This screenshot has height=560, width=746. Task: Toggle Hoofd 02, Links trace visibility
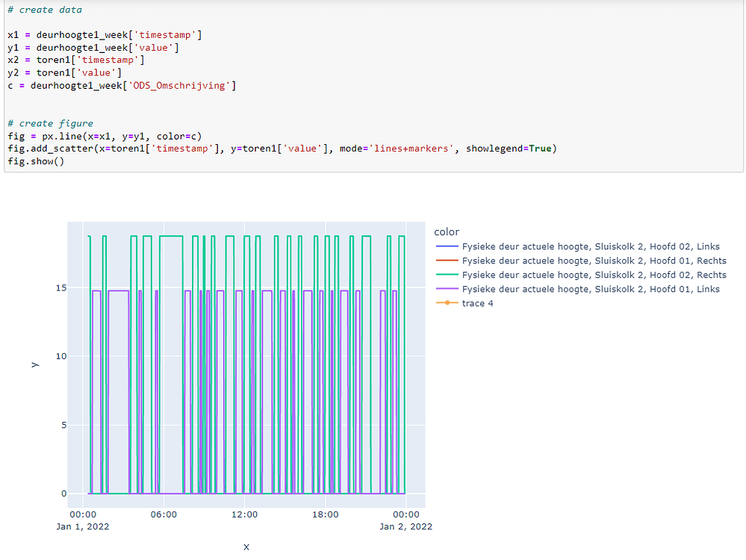coord(591,246)
